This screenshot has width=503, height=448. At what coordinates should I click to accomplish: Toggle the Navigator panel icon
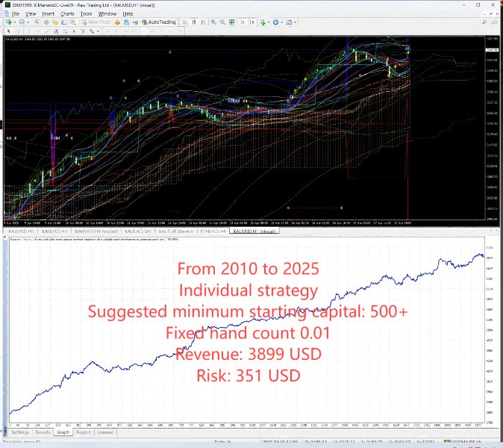point(55,22)
